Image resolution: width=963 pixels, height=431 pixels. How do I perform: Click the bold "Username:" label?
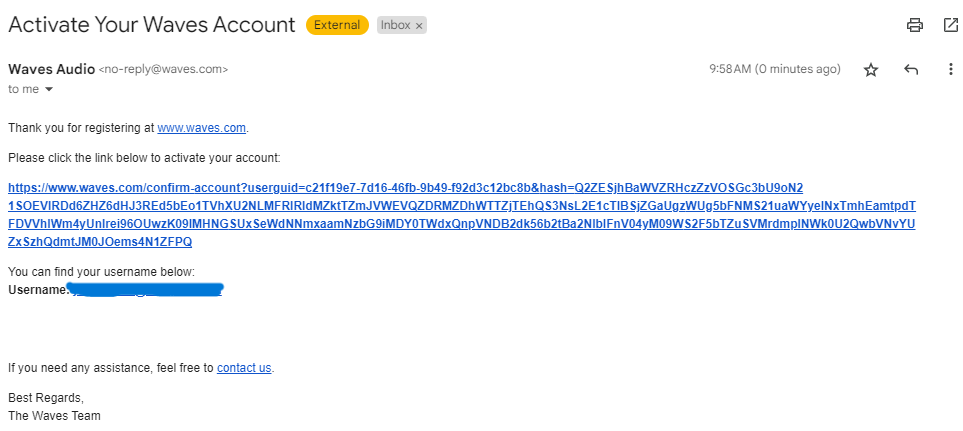click(38, 290)
